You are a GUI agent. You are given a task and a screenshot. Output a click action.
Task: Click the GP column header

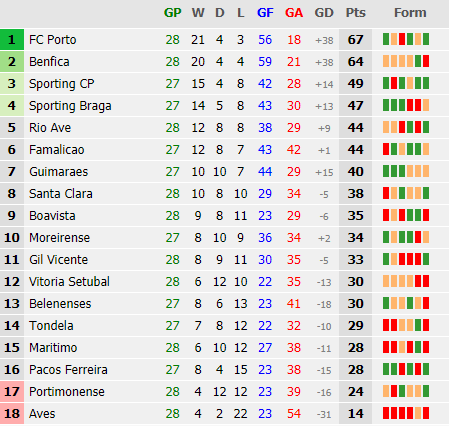coord(172,13)
